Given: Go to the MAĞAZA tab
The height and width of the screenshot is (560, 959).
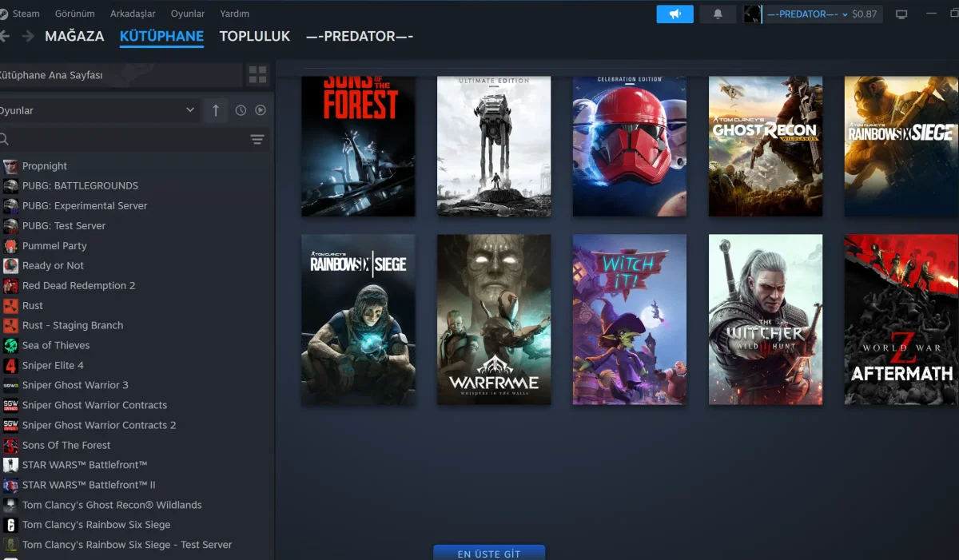Looking at the screenshot, I should point(74,36).
